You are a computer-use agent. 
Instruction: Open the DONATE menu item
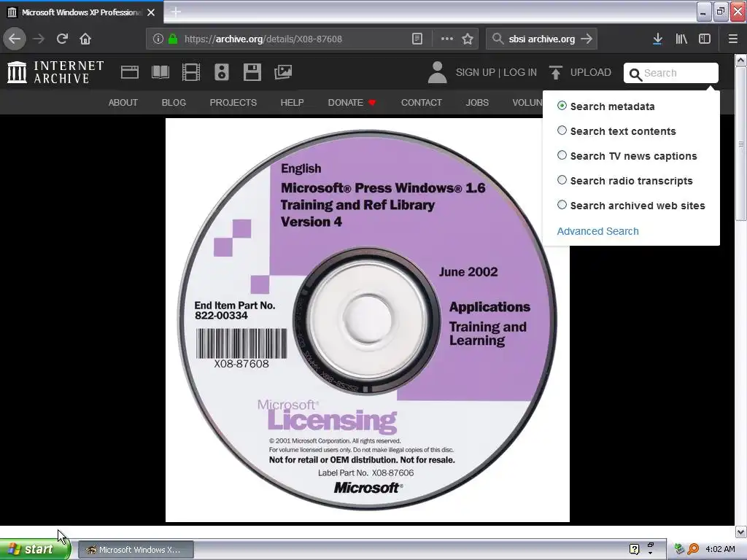[x=352, y=102]
